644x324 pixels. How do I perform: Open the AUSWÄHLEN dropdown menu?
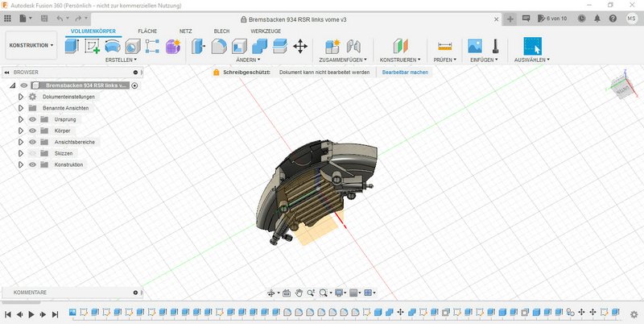pos(532,60)
